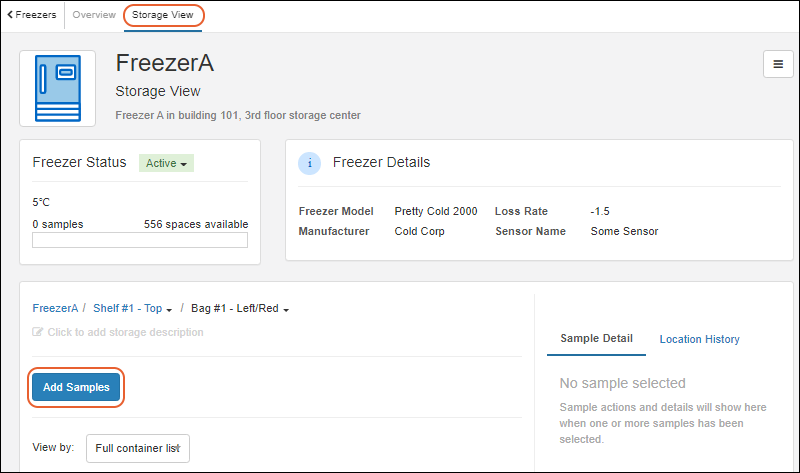Image resolution: width=800 pixels, height=473 pixels.
Task: Open the Full container list selector
Action: coord(138,448)
